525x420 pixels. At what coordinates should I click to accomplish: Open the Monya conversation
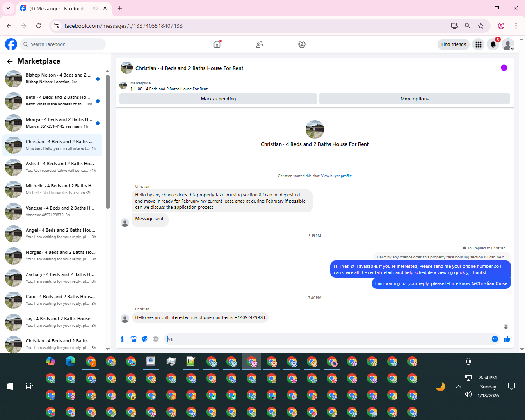(52, 123)
